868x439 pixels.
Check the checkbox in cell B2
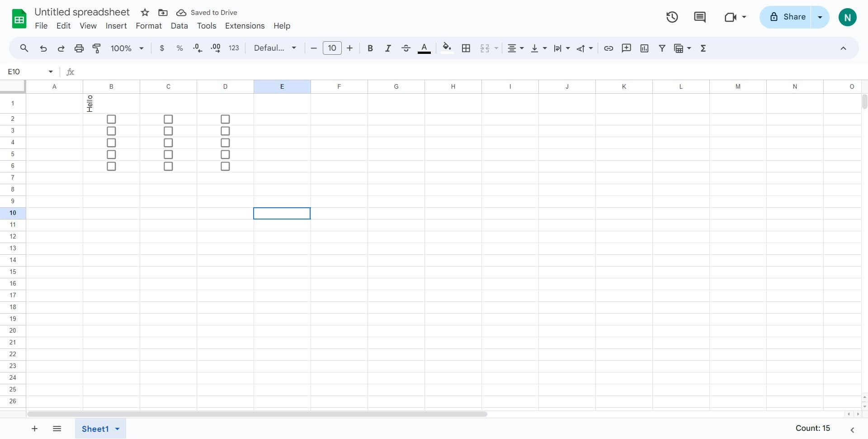click(111, 119)
